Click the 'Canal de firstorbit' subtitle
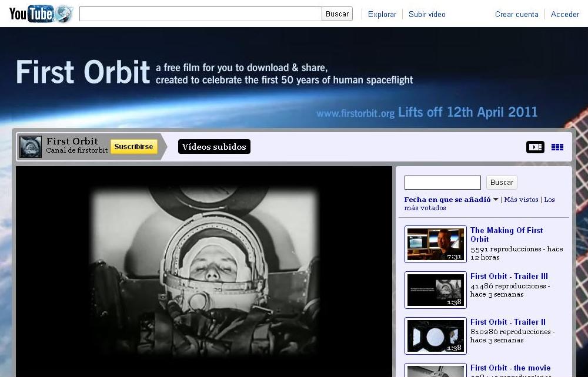588x377 pixels. [77, 150]
